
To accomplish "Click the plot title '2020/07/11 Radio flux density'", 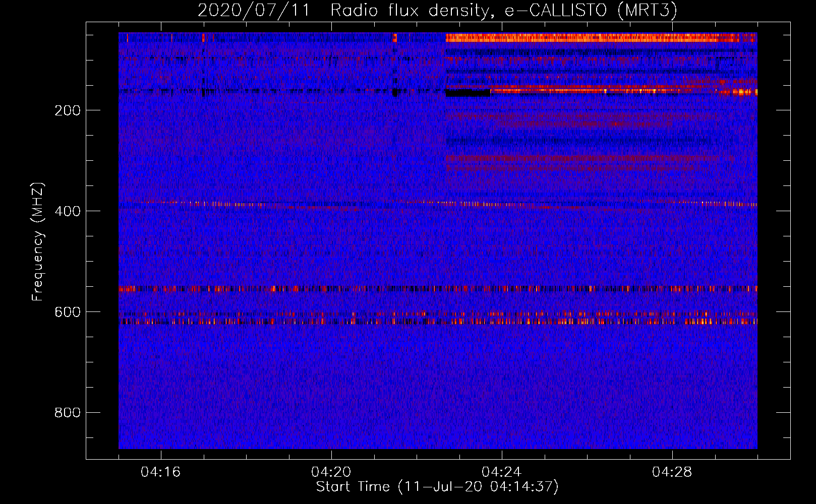I will 437,11.
